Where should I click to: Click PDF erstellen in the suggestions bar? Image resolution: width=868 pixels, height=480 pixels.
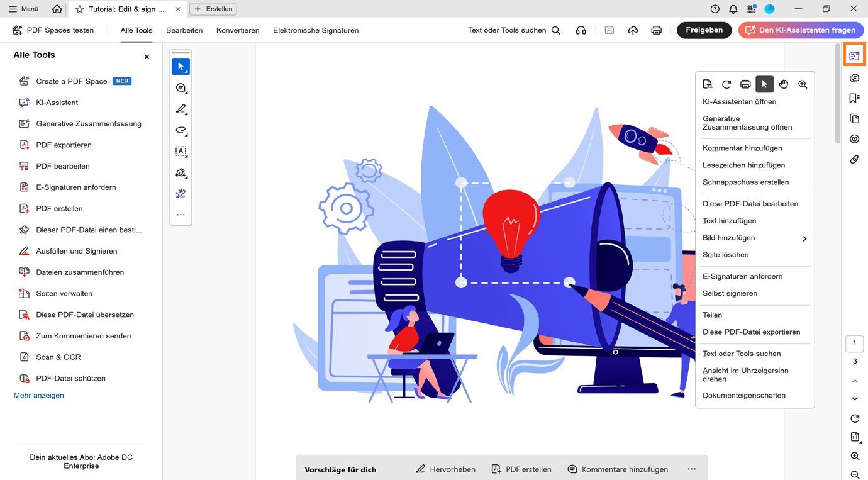[x=521, y=469]
